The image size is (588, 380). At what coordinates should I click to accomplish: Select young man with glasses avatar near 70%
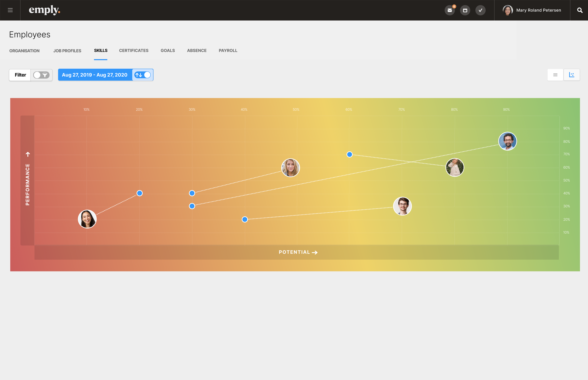402,206
